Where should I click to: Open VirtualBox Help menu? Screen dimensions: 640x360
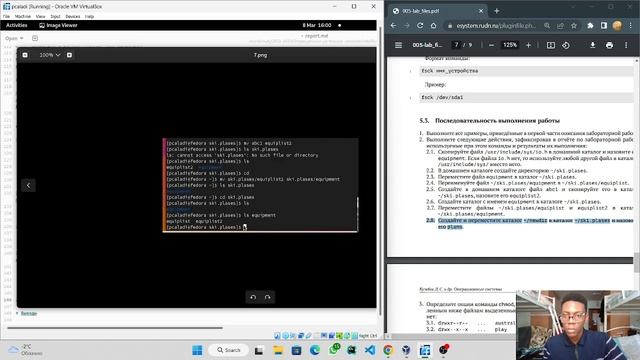tap(89, 16)
